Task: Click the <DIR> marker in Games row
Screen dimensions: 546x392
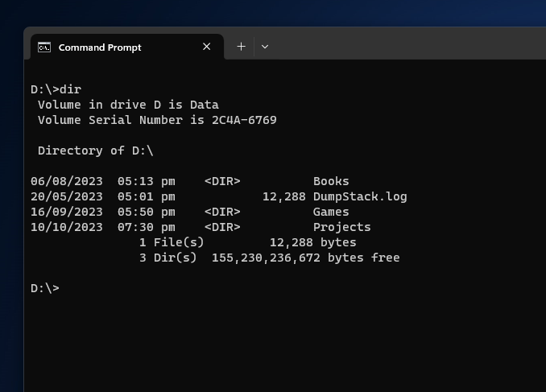Action: coord(222,212)
